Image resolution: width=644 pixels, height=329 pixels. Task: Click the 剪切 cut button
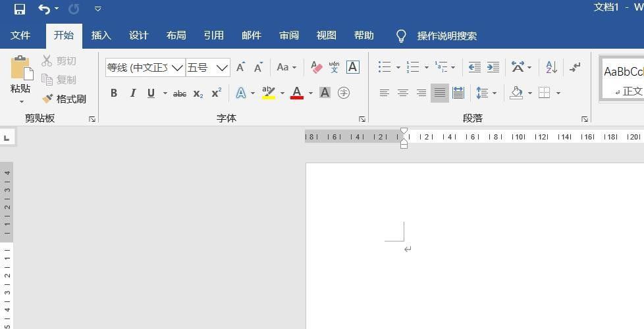click(x=59, y=61)
